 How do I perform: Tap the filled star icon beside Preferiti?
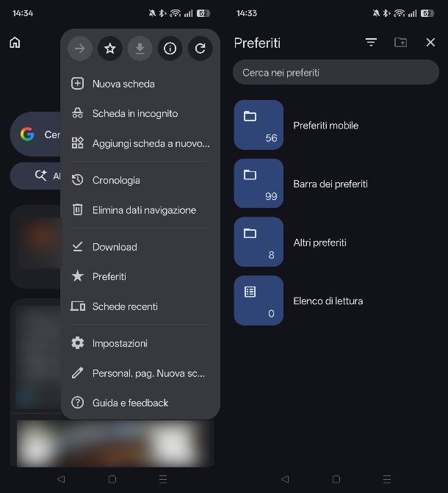pos(77,276)
